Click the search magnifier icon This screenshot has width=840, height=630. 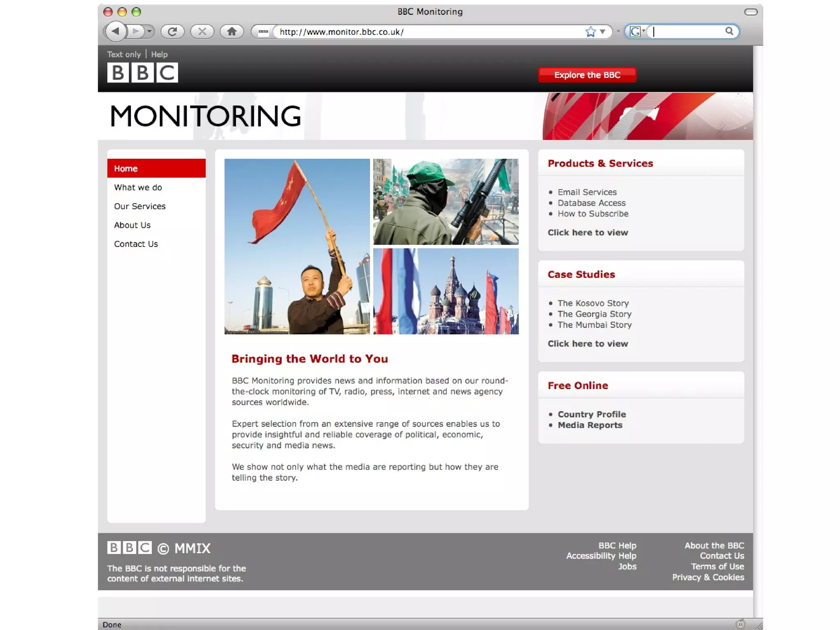point(729,31)
